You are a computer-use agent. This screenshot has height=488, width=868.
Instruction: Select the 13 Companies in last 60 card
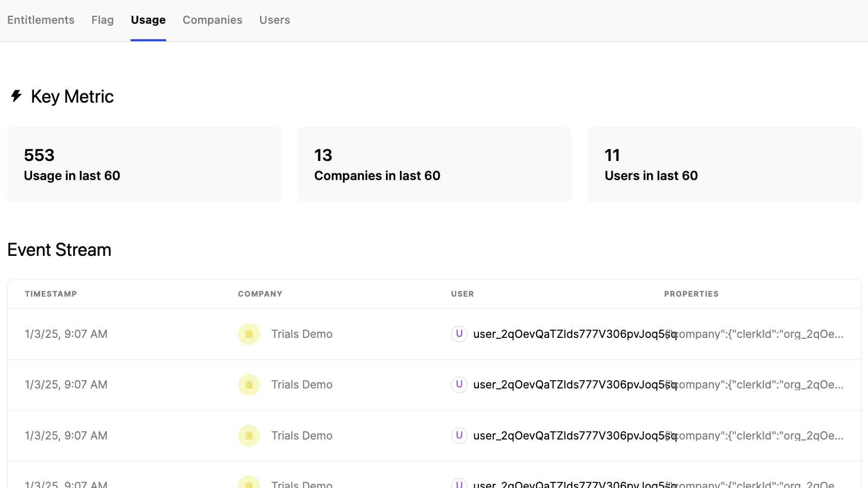(434, 165)
